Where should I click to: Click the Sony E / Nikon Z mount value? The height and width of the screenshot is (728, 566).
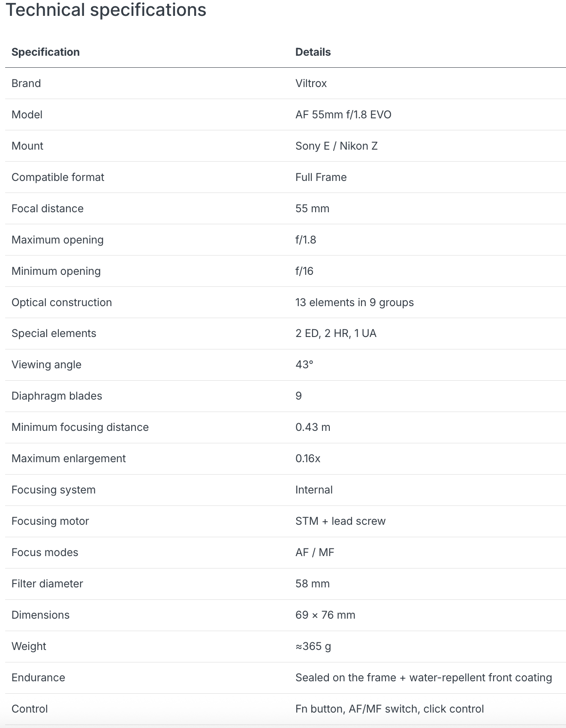click(336, 146)
